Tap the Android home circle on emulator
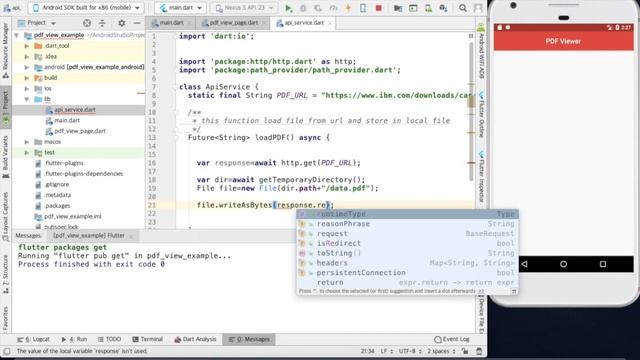Viewport: 640px width, 360px height. click(x=563, y=264)
